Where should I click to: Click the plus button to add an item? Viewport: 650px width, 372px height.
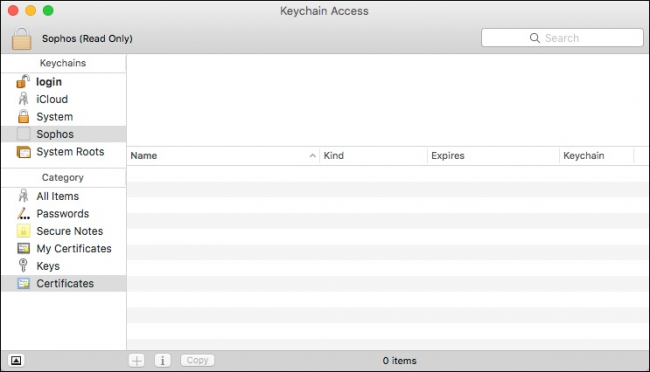[x=136, y=360]
